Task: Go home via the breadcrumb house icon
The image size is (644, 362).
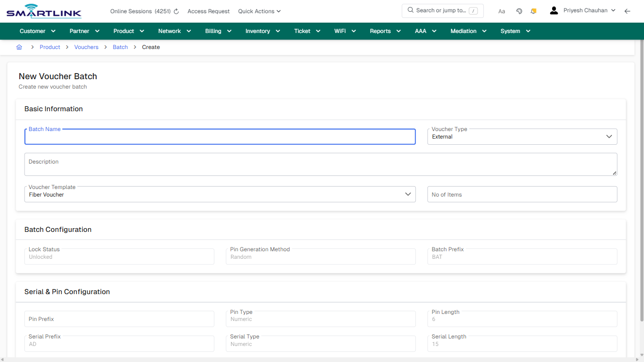Action: (19, 47)
